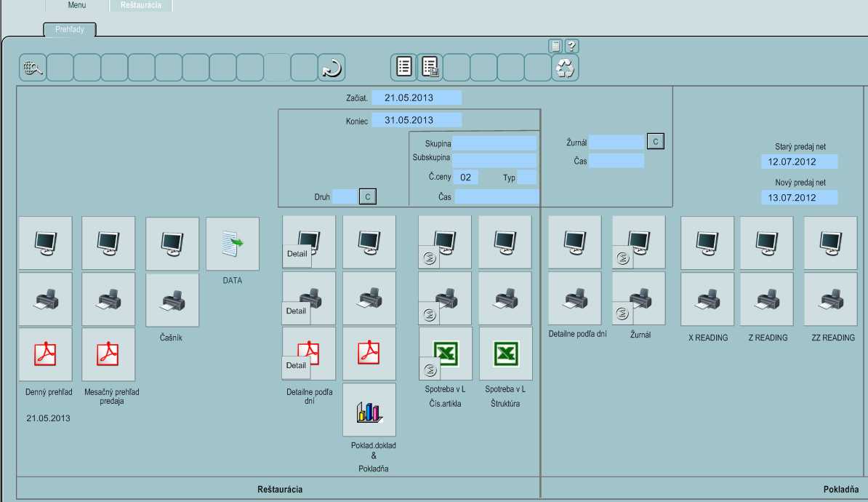Open Denný prehľad PDF export
The image size is (868, 502).
coord(45,354)
